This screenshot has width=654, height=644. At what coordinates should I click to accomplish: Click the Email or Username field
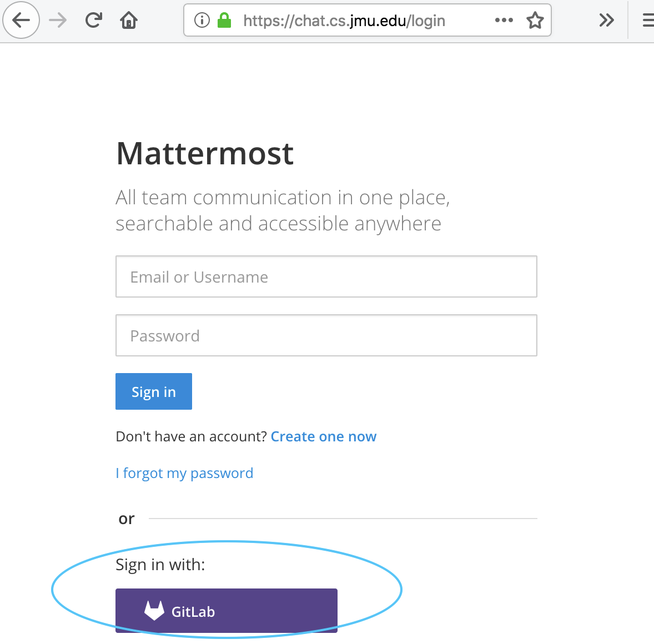pos(326,276)
